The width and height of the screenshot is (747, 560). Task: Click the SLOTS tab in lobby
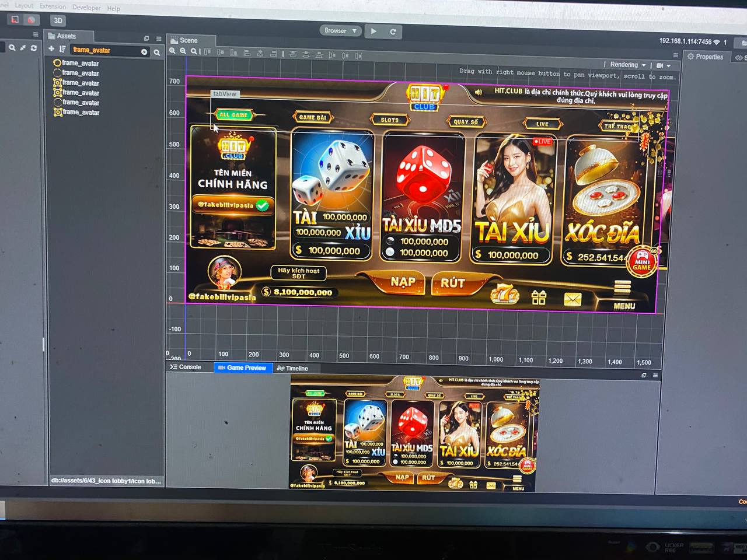tap(390, 120)
